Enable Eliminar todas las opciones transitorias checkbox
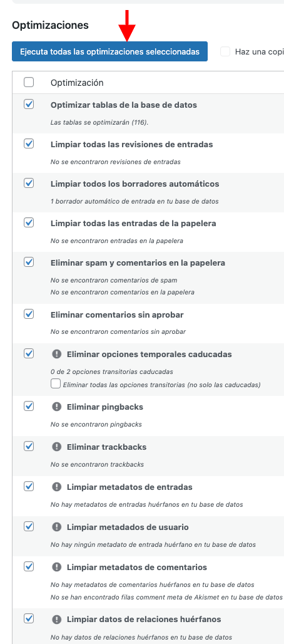This screenshot has height=644, width=284. 56,384
